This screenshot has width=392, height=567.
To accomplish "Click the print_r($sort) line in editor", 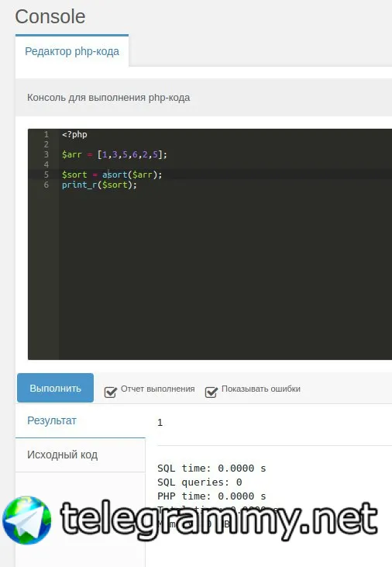I will [x=99, y=185].
